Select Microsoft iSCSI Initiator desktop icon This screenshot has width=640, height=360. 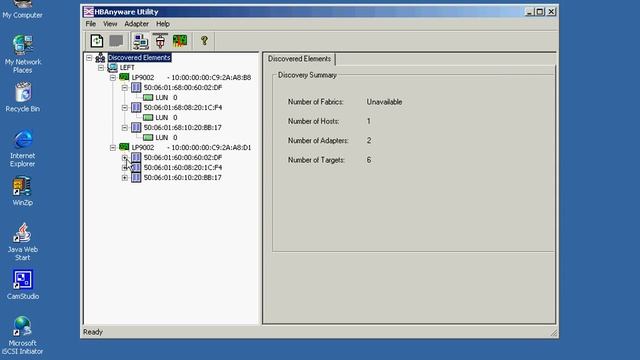point(22,336)
